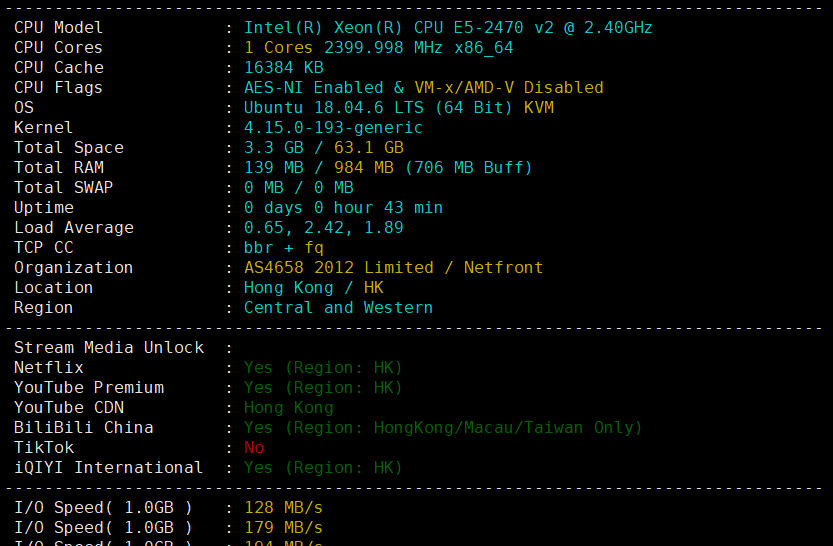
Task: Select iQIYI International 'Yes (Region: HK)' result
Action: [323, 468]
